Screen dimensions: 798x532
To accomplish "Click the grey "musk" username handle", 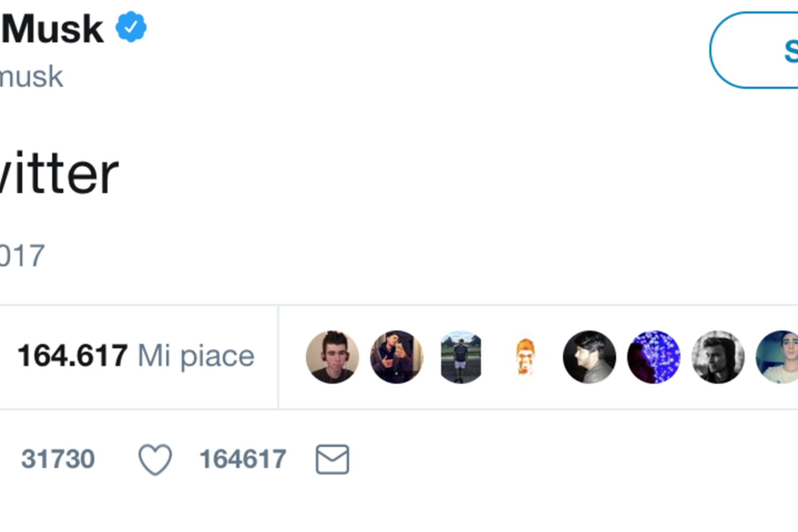I will [x=31, y=77].
